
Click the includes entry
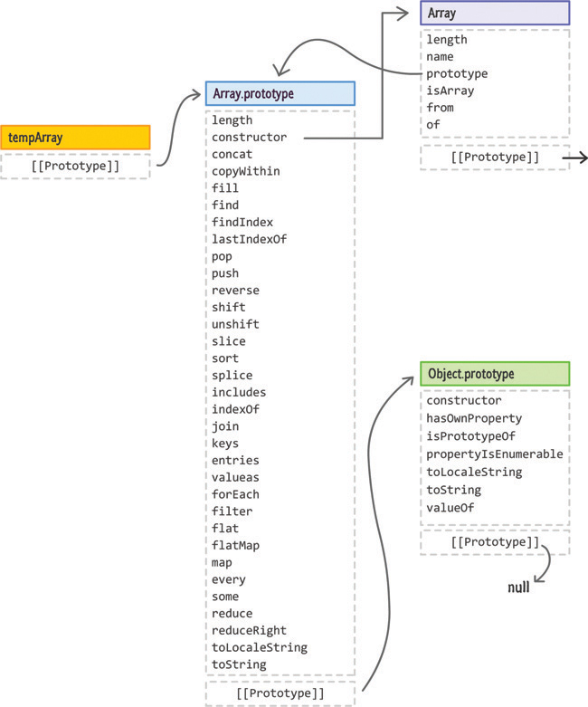coord(239,392)
